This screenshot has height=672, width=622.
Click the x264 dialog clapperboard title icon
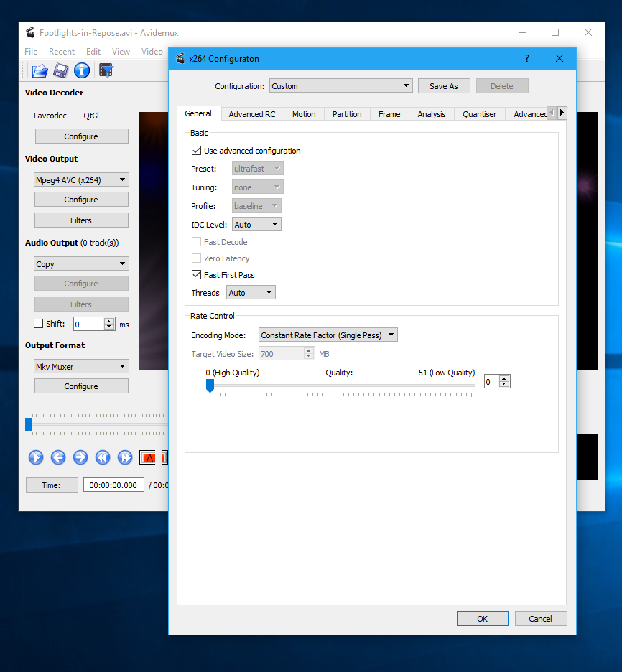pos(180,58)
